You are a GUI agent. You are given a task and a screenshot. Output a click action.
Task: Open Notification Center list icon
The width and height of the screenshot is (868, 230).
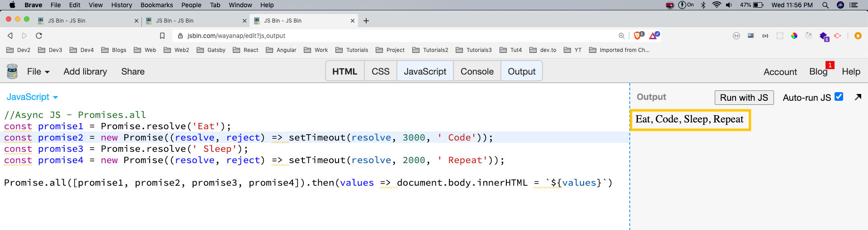tap(854, 5)
